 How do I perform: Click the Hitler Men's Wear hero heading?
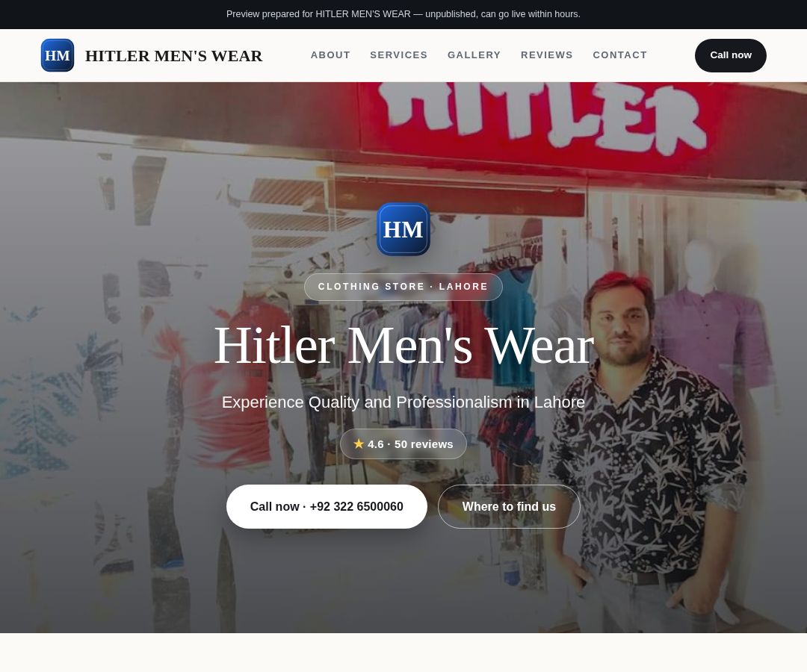click(x=403, y=346)
